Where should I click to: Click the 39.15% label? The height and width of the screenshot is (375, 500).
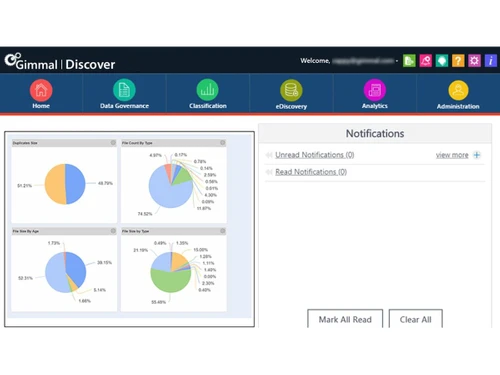(104, 263)
